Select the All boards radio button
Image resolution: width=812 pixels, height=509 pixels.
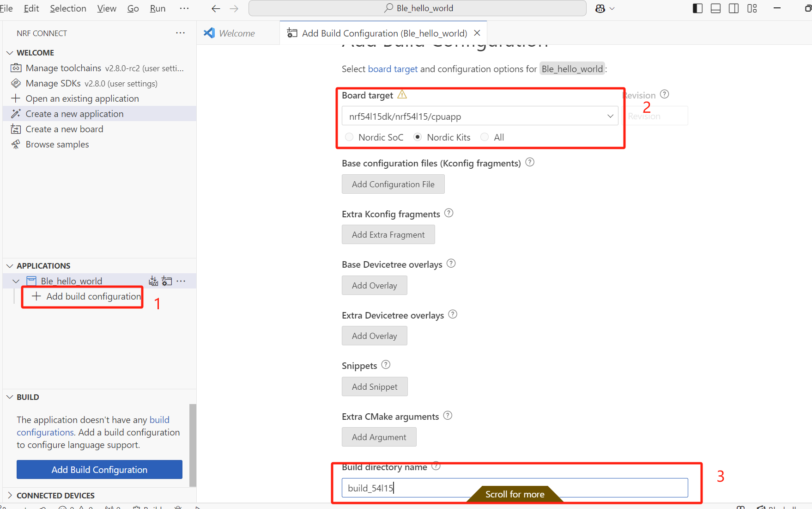pos(485,137)
